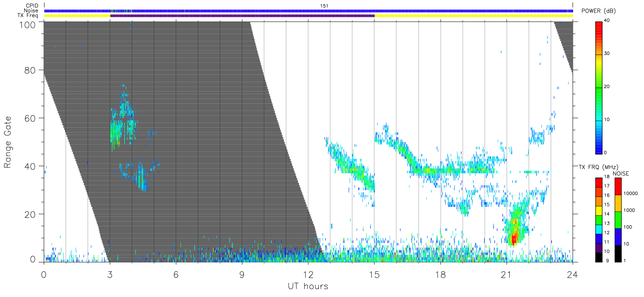Click the NOISE legend title

[x=621, y=173]
